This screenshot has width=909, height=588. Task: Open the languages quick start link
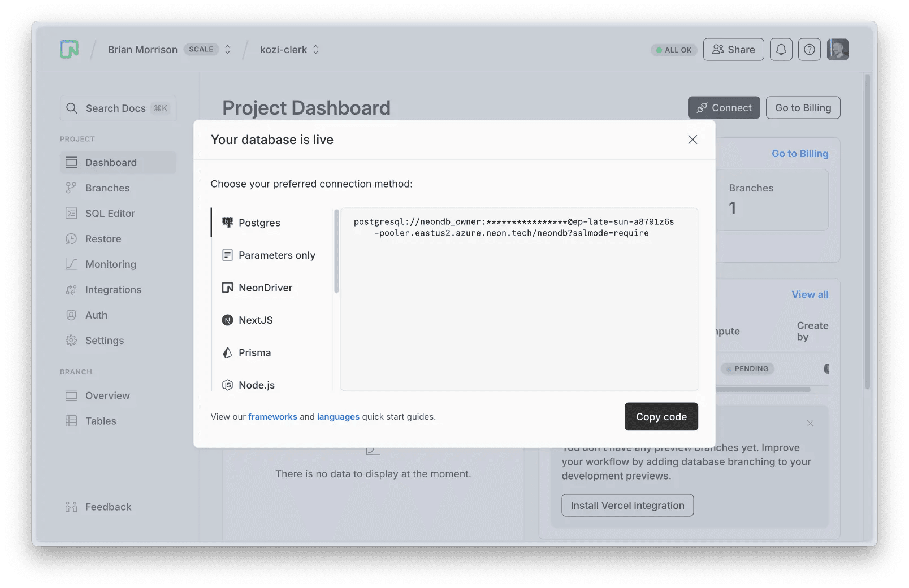tap(338, 417)
